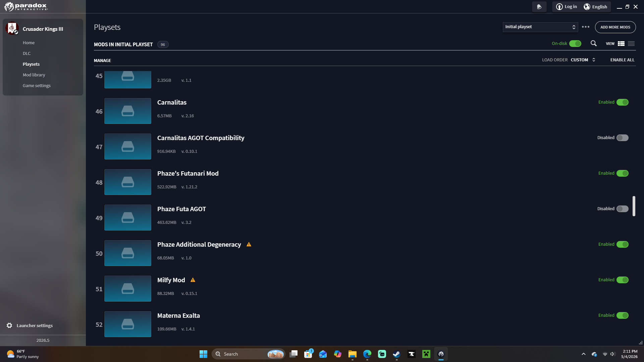
Task: Toggle the On-disk filter switch
Action: click(575, 44)
